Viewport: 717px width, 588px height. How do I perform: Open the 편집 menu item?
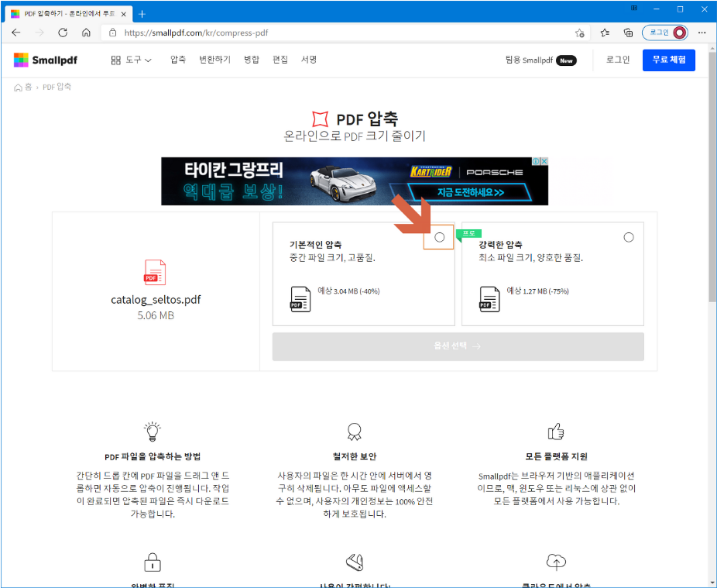coord(280,60)
